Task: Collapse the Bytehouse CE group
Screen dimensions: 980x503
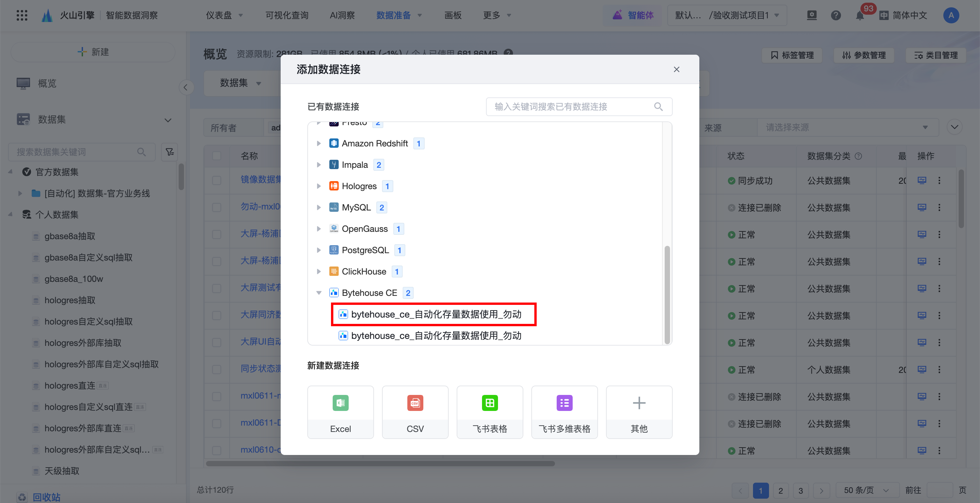Action: click(x=319, y=293)
